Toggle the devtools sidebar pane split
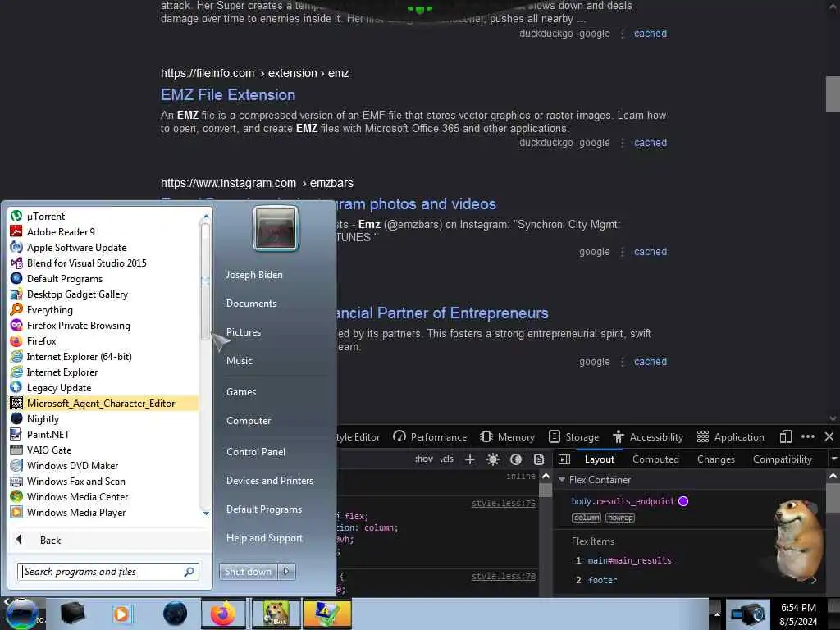The image size is (840, 630). coord(564,459)
